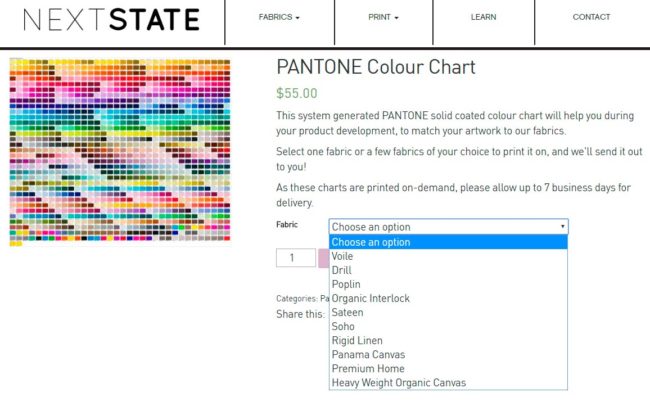Open the Print menu
This screenshot has height=415, width=650.
[383, 18]
